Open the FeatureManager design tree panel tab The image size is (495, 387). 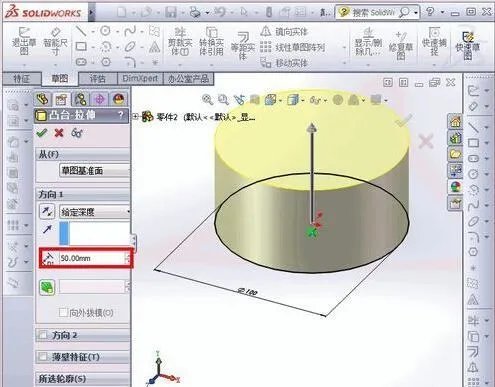43,99
